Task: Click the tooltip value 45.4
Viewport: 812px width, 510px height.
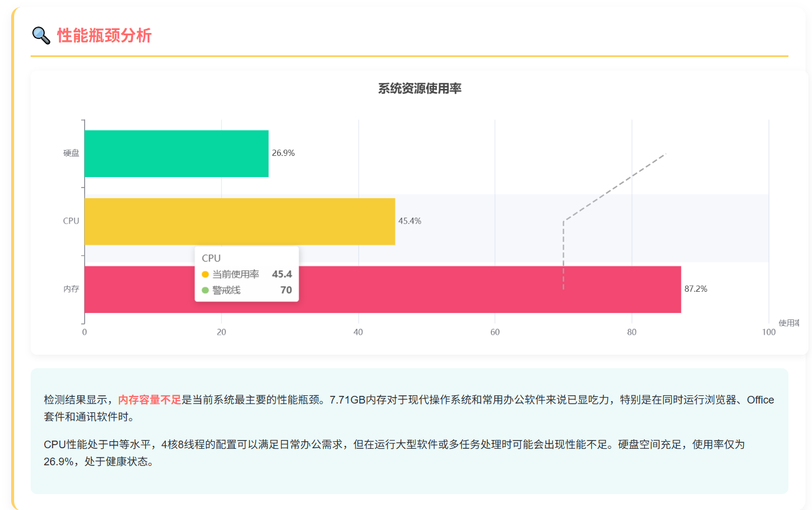Action: tap(282, 274)
